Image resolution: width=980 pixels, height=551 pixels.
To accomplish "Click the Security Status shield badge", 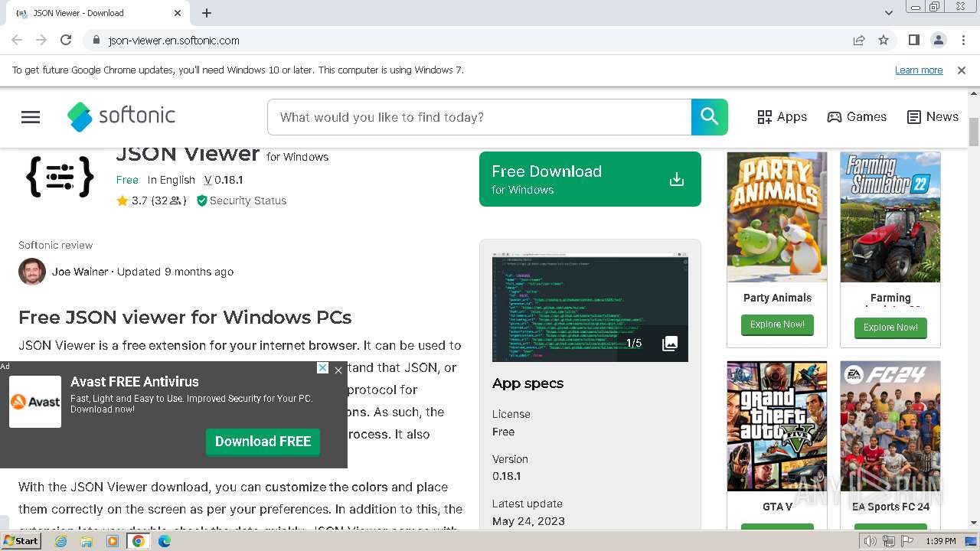I will (241, 201).
